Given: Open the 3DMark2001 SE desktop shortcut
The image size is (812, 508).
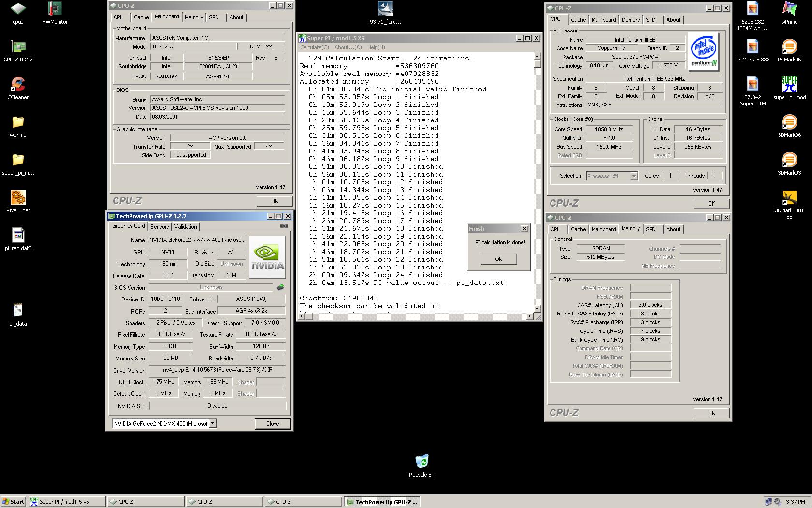Looking at the screenshot, I should [789, 205].
